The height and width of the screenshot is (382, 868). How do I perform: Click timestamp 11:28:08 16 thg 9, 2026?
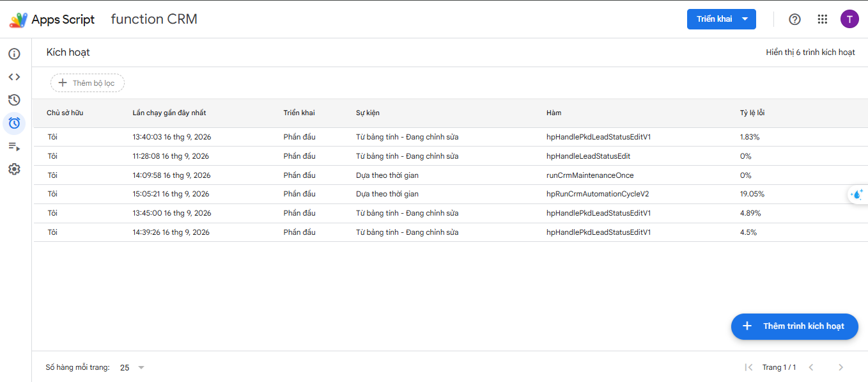171,156
